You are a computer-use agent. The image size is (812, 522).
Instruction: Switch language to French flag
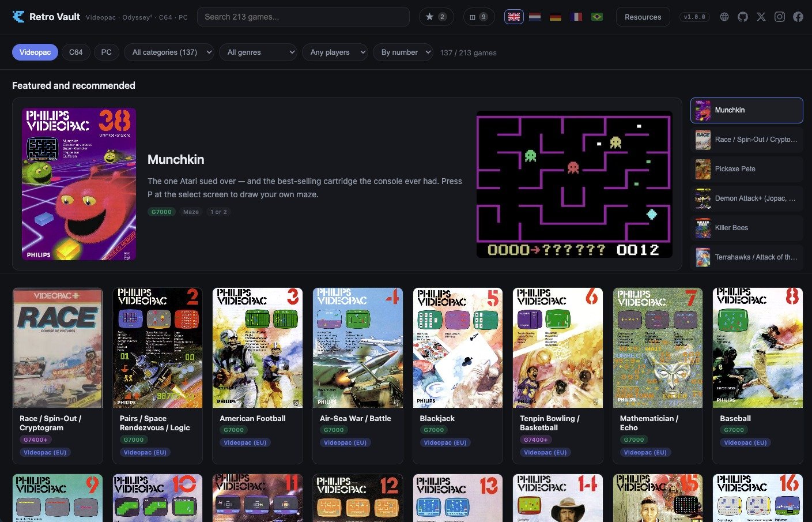576,17
